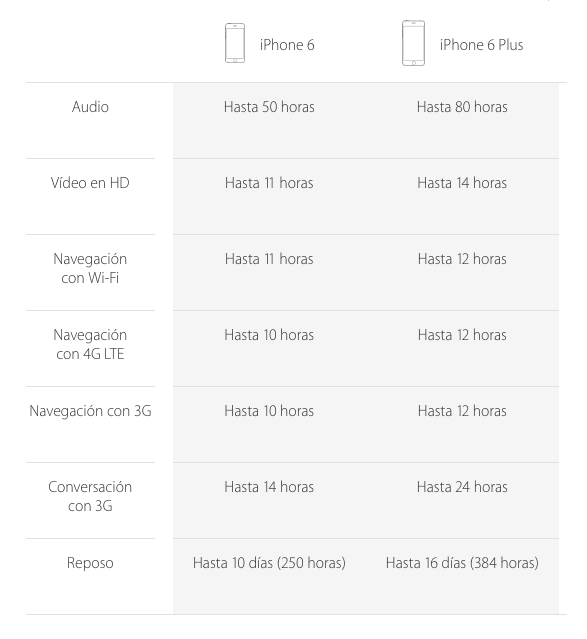Click the iPhone 6 Plus device icon
This screenshot has width=587, height=639.
coord(413,43)
